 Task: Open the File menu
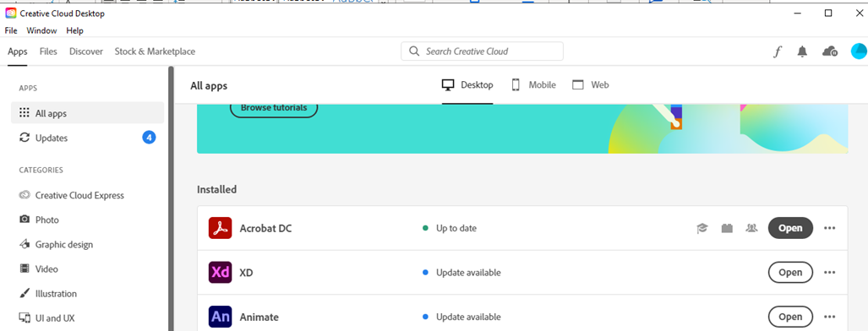pos(11,31)
